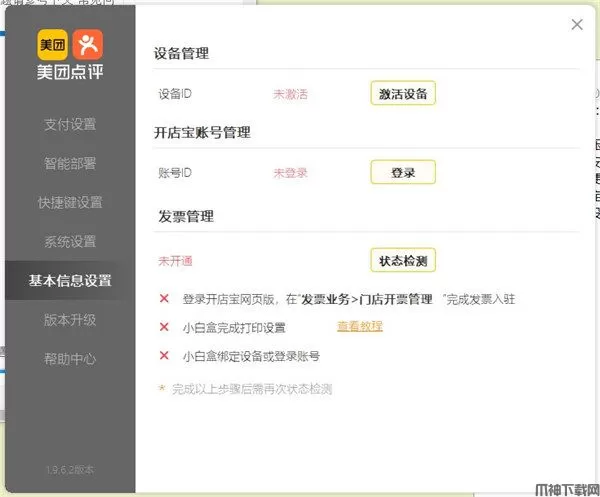Open the 支付设置 menu
The height and width of the screenshot is (497, 600).
(70, 124)
